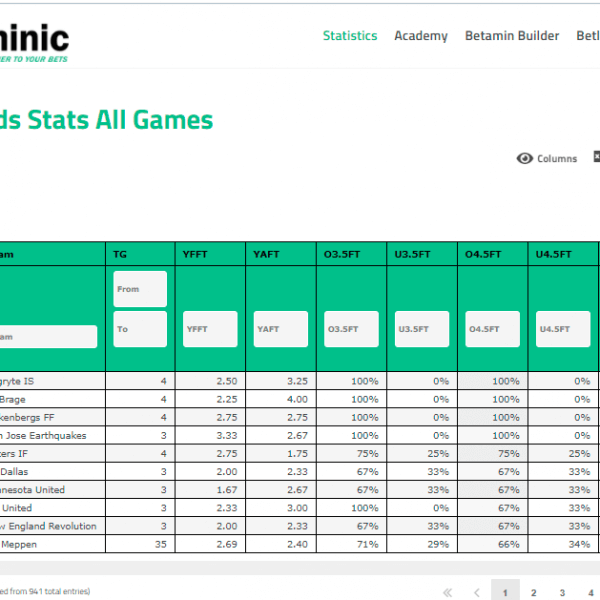The image size is (600, 600).
Task: Sort by the U3.5FT column header
Action: (x=422, y=254)
